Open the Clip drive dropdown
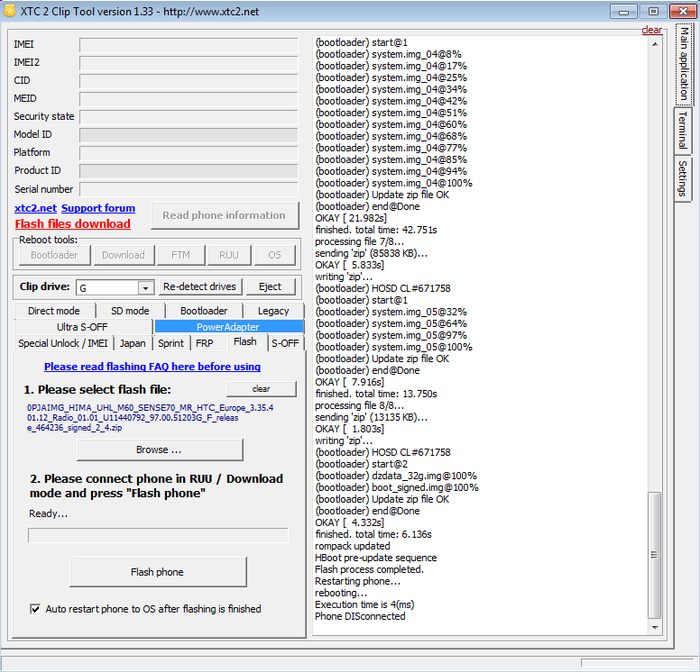Image resolution: width=700 pixels, height=672 pixels. tap(145, 287)
